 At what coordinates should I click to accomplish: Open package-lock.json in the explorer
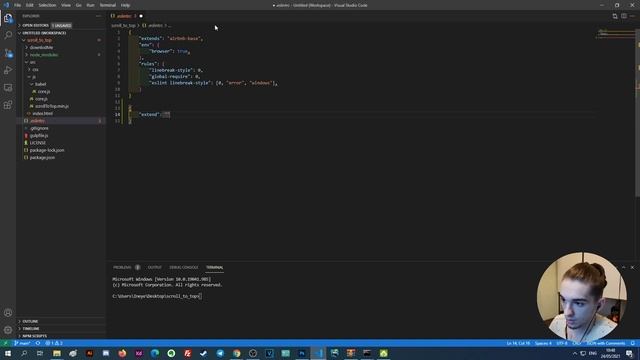point(47,150)
